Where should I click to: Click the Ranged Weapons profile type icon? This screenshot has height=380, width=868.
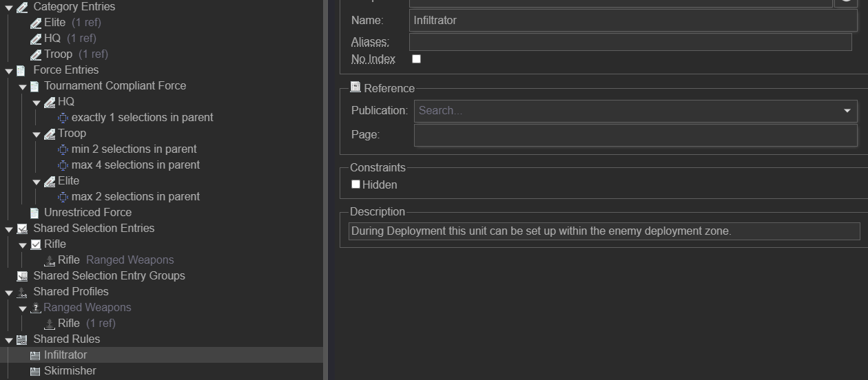point(36,308)
